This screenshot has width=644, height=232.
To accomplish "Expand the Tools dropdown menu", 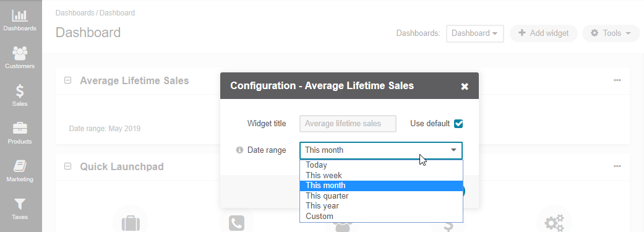I will (611, 33).
